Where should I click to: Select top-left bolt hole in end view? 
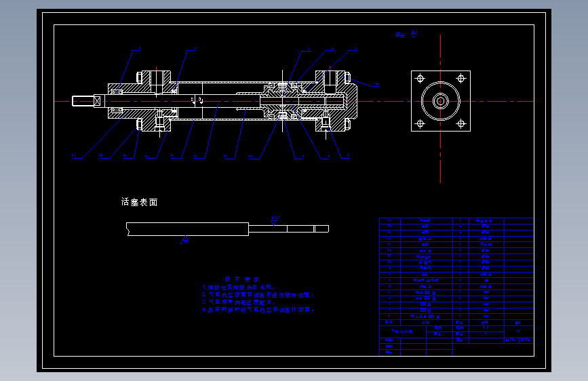click(420, 79)
